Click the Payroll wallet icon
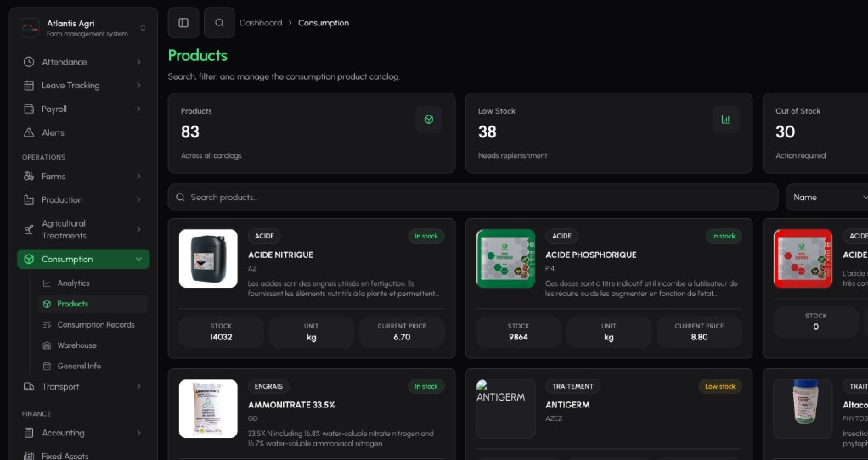This screenshot has height=460, width=868. tap(29, 109)
